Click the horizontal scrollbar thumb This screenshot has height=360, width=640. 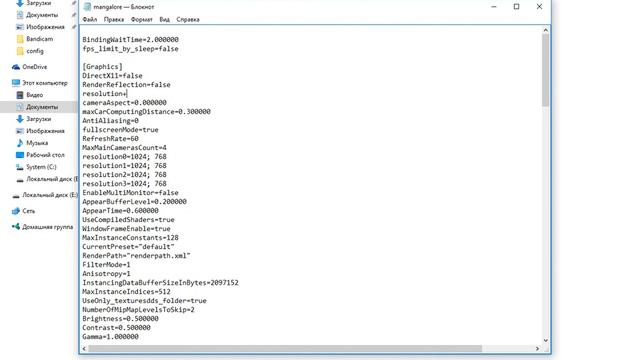point(285,349)
